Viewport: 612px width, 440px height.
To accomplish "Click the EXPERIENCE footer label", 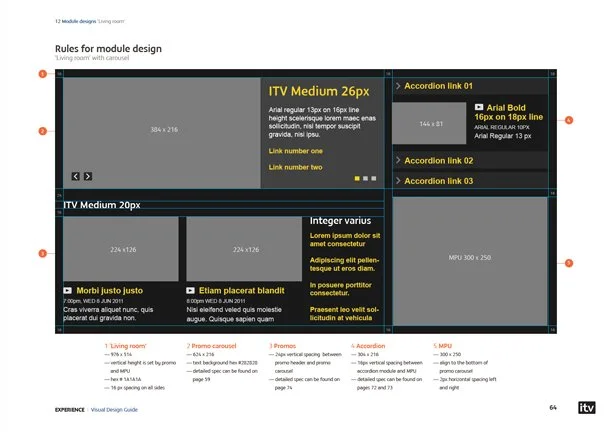I will [69, 410].
